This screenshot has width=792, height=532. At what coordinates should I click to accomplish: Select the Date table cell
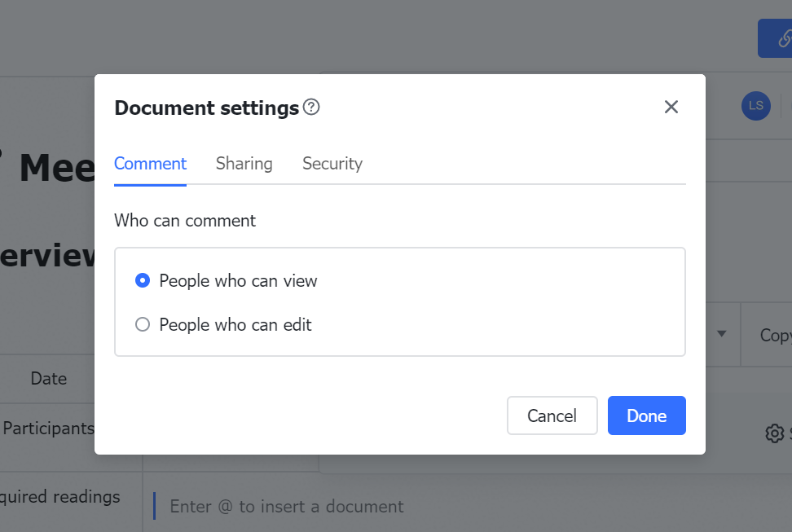tap(49, 378)
